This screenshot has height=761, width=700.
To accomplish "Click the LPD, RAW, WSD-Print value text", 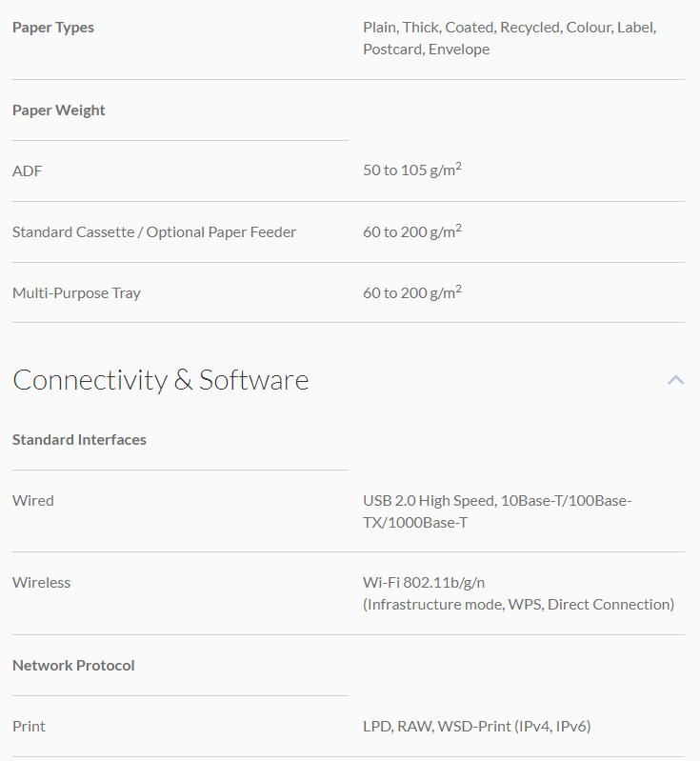I will tap(476, 727).
